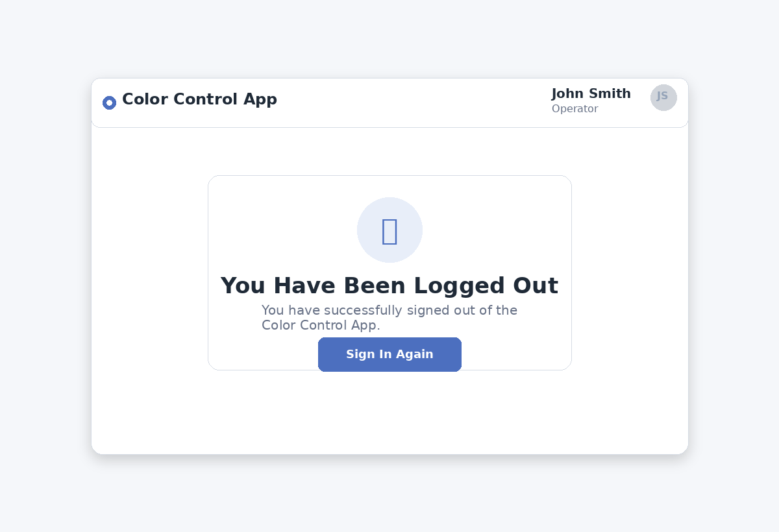
Task: Select the John Smith user name
Action: [x=591, y=93]
